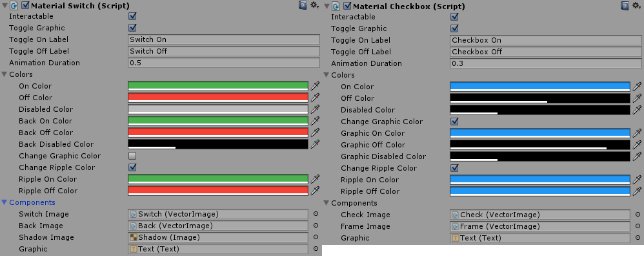Toggle Interactable on Material Checkbox

[454, 16]
